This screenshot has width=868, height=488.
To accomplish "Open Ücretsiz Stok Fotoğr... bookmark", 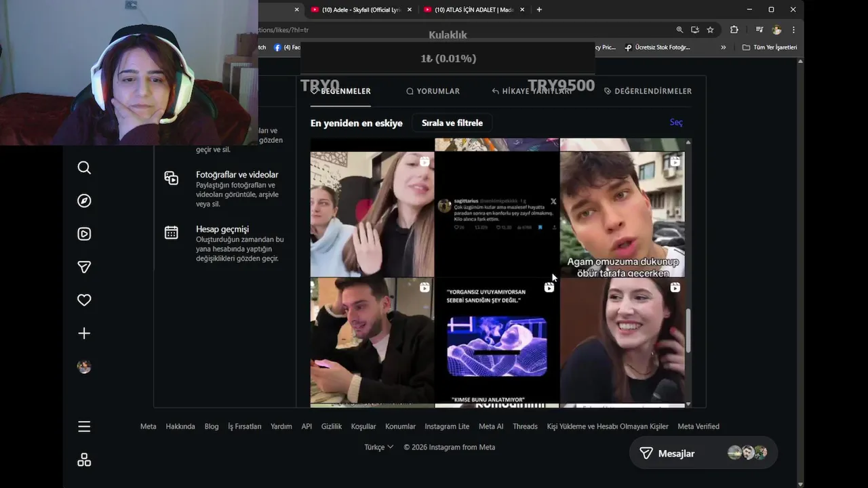I will (657, 47).
